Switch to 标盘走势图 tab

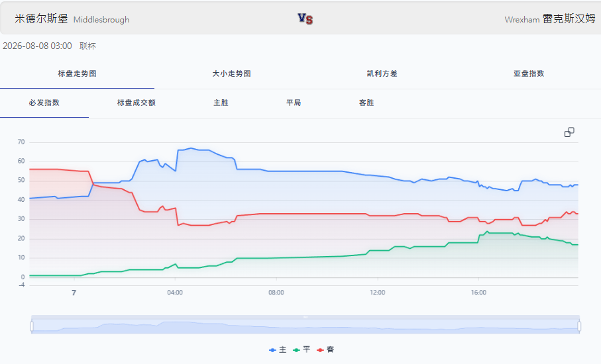(x=77, y=73)
